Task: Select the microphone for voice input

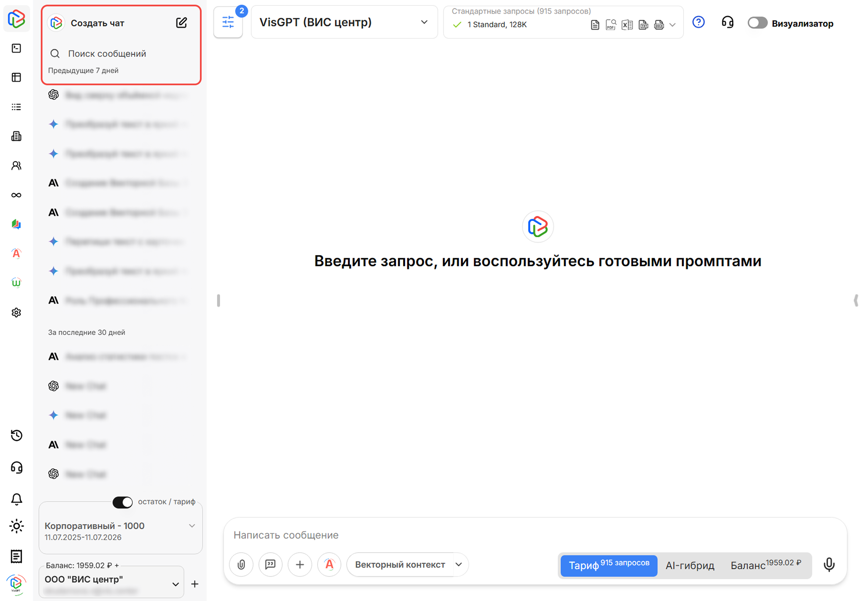Action: pos(829,565)
